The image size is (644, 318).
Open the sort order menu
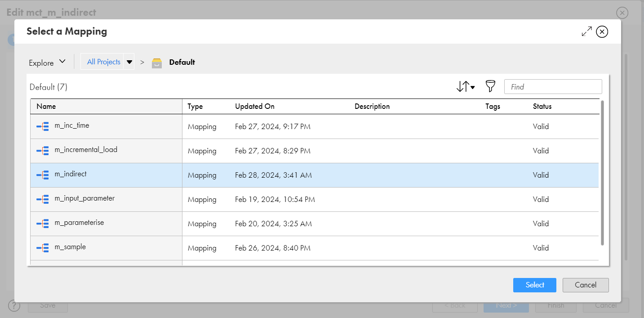coord(466,87)
